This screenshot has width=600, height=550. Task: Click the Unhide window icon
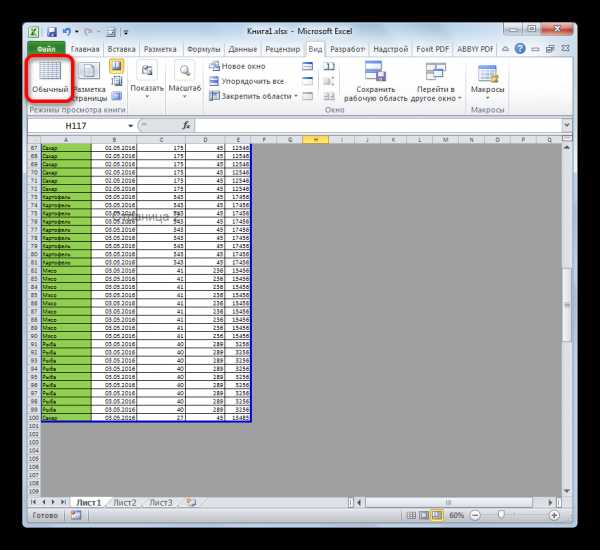click(308, 96)
